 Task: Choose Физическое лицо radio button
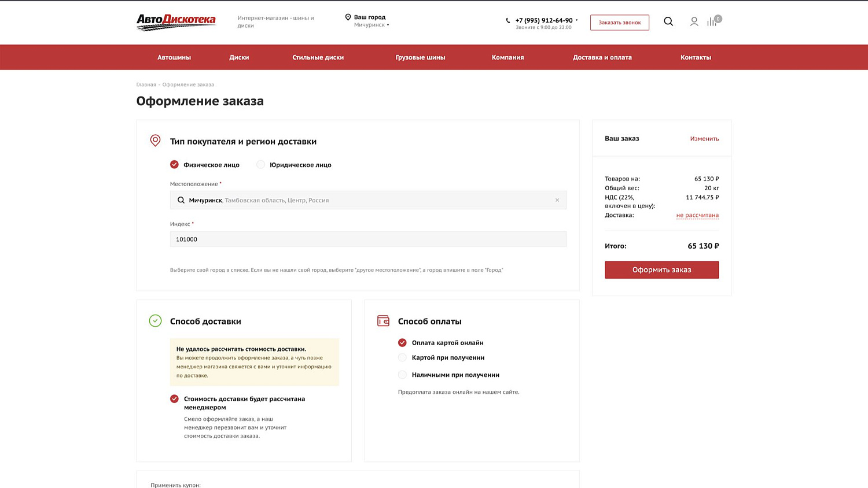coord(174,165)
